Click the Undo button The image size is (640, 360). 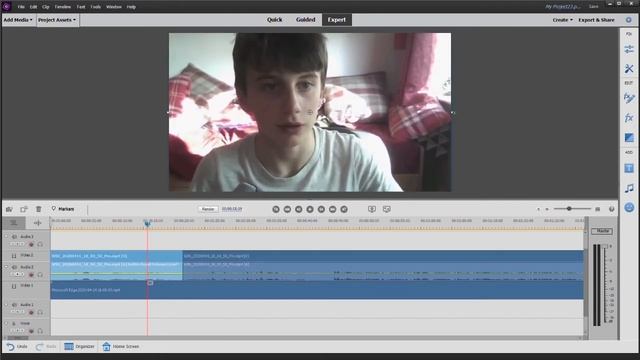(x=17, y=347)
